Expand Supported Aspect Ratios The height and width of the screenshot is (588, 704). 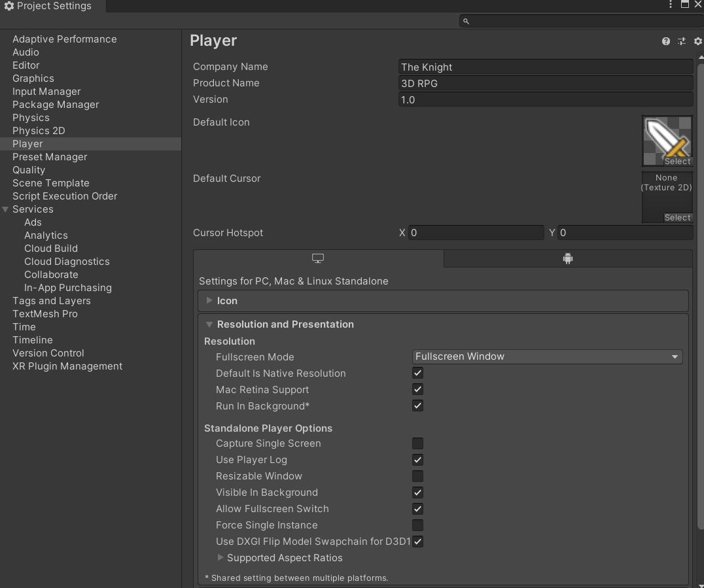220,558
